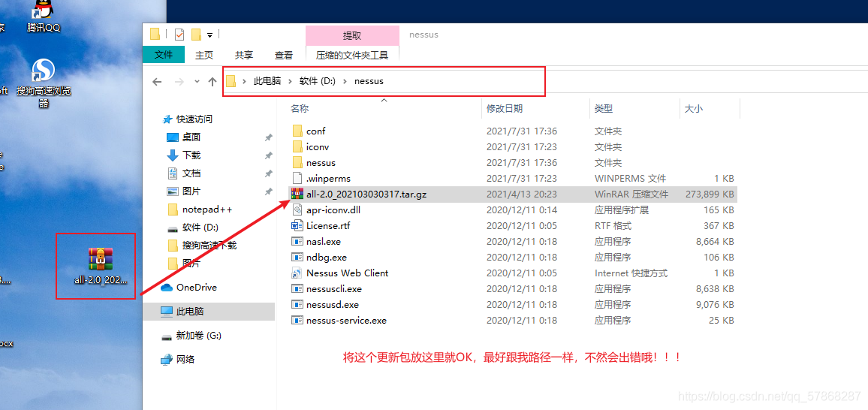Go up one folder level
This screenshot has height=410, width=868.
click(212, 81)
